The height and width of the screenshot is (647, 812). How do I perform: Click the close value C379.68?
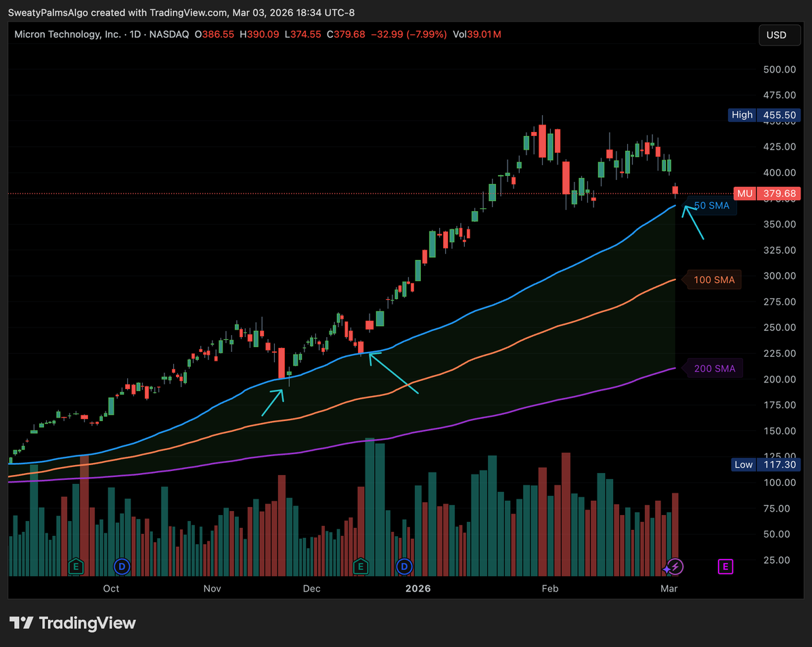tap(346, 34)
